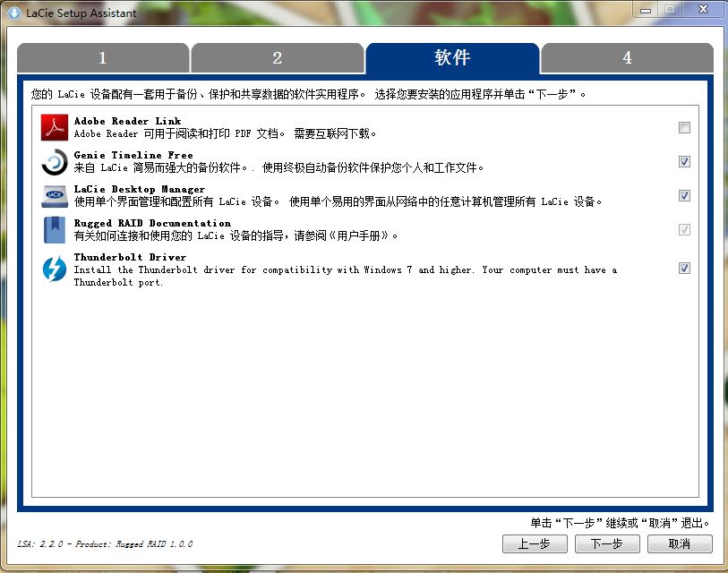Click the LaCie Desktop Manager icon
728x573 pixels.
55,196
